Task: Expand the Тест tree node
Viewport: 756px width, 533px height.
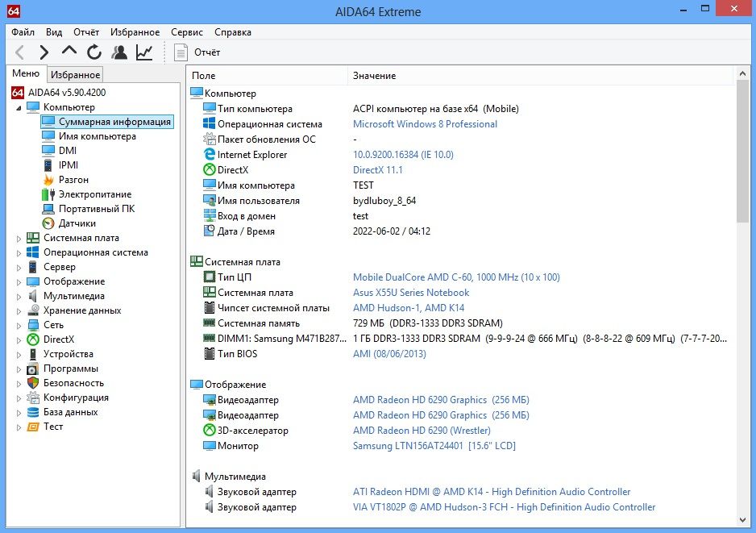Action: pos(19,427)
